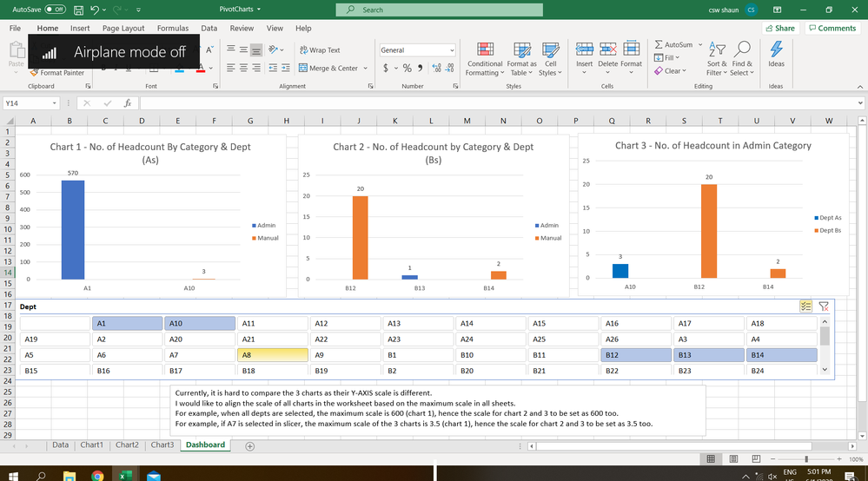
Task: Collapse the ribbon chevron
Action: point(859,87)
